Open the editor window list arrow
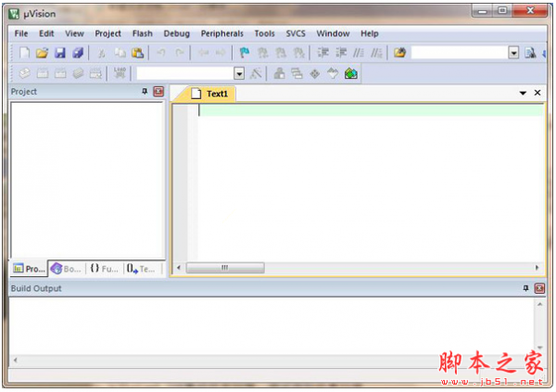The width and height of the screenshot is (556, 392). tap(522, 94)
